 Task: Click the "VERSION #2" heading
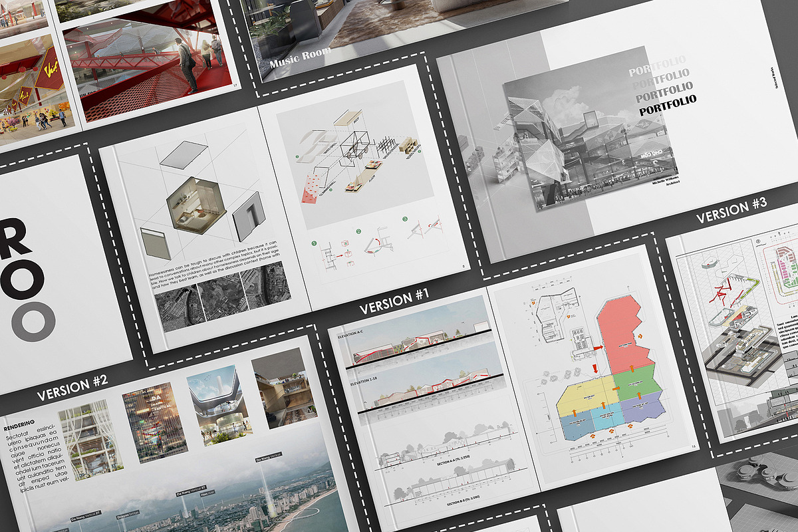73,389
